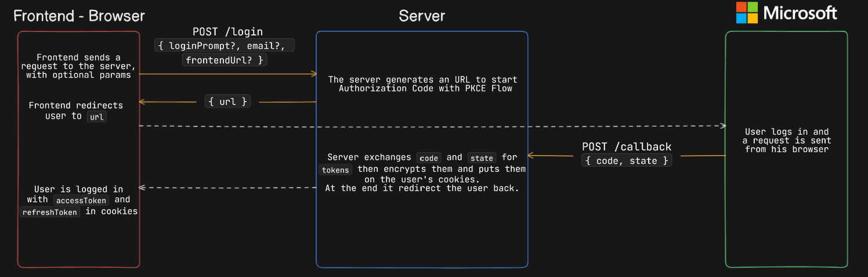The height and width of the screenshot is (277, 868).
Task: Click the '{ url }' response label
Action: coord(227,102)
